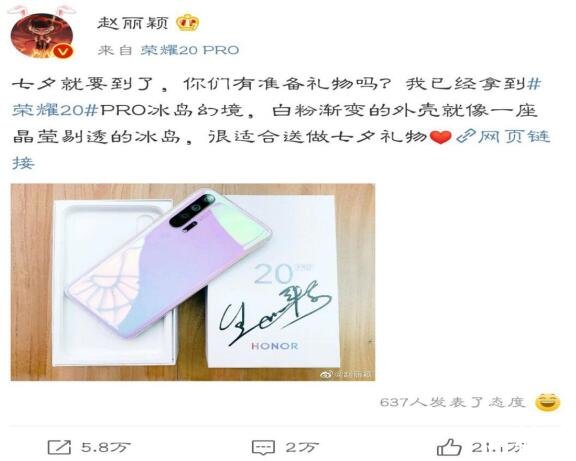Tap the 2万 comment count
576x461 pixels.
click(302, 448)
